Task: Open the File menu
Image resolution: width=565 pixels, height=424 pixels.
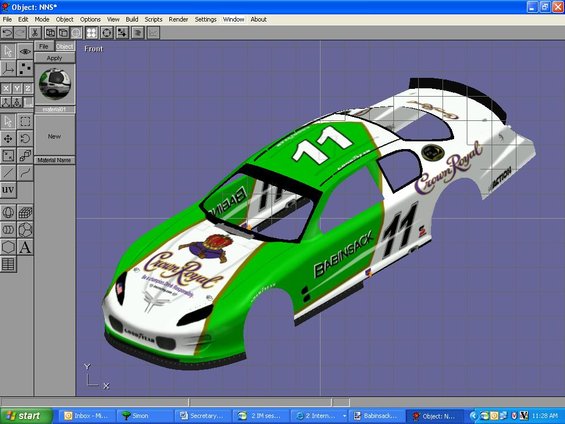Action: point(7,19)
